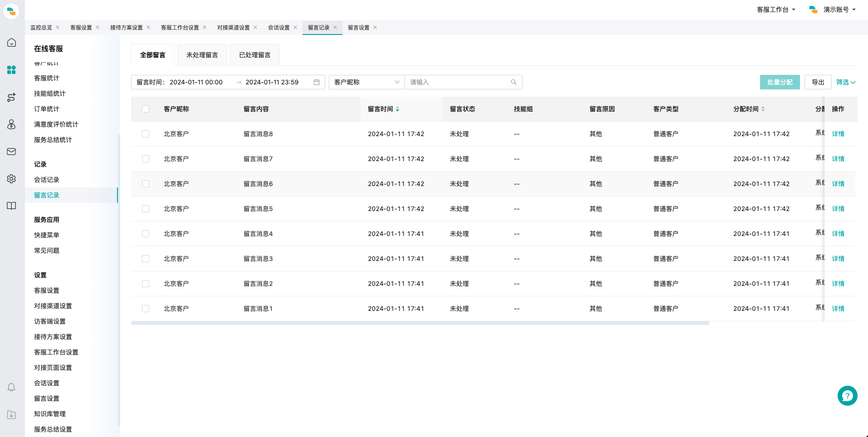Click the 批量分配 button
Image resolution: width=868 pixels, height=437 pixels.
point(780,82)
